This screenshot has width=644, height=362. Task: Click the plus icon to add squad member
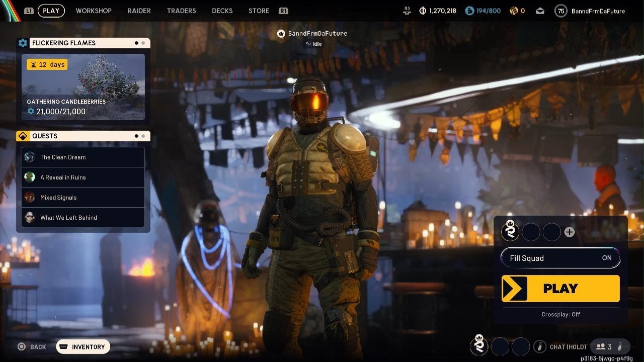[x=570, y=232]
